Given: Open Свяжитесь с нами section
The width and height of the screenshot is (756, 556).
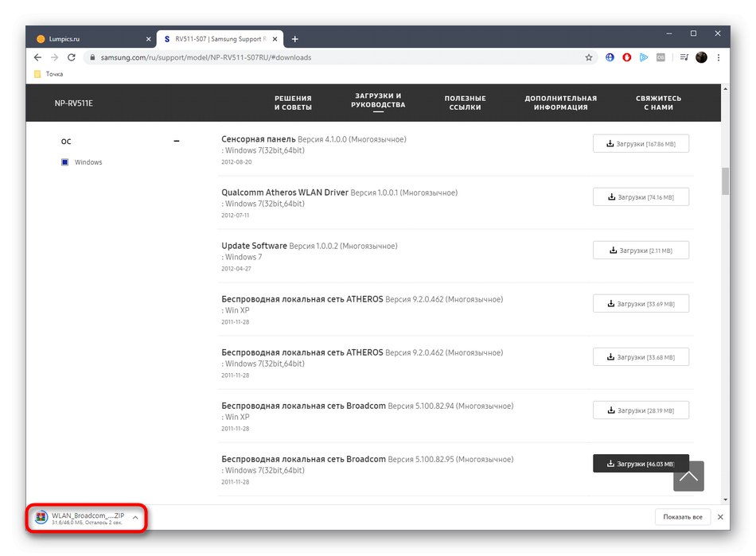Looking at the screenshot, I should point(659,103).
